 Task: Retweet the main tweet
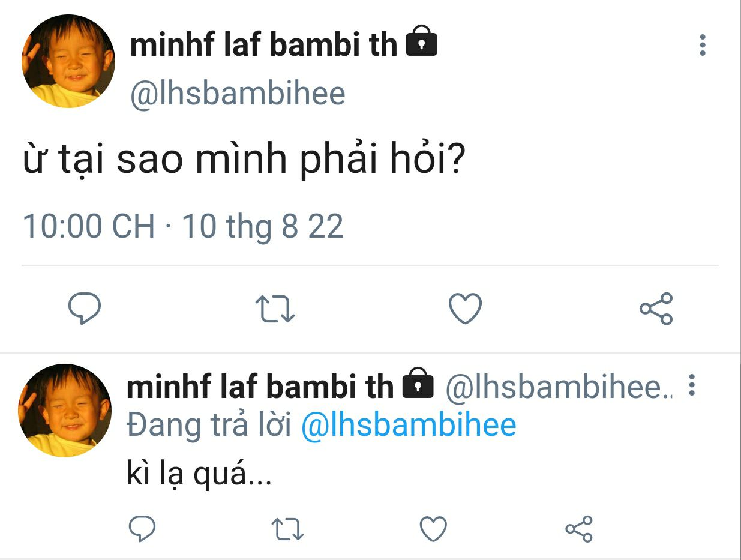coord(275,309)
